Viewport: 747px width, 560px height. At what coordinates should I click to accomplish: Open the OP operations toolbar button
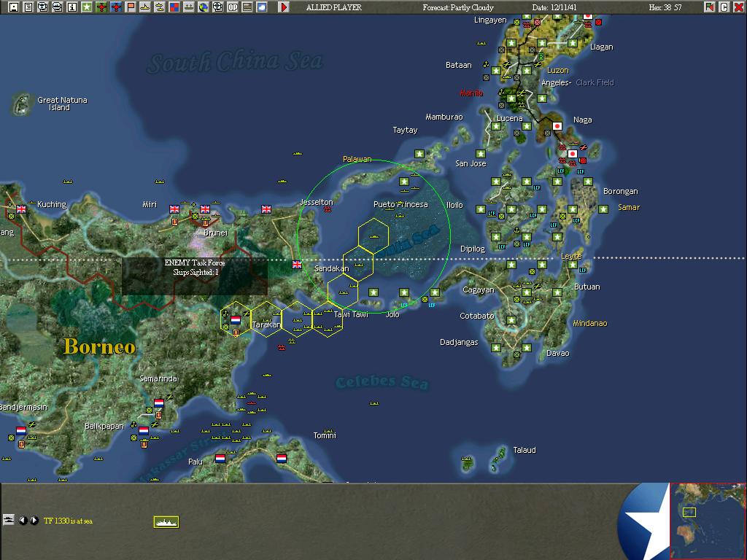point(233,7)
